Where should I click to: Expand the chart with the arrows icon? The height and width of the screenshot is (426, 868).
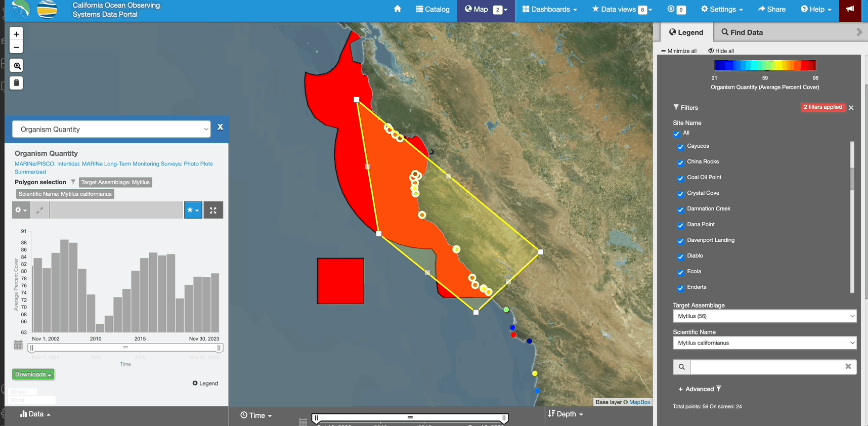[x=40, y=210]
